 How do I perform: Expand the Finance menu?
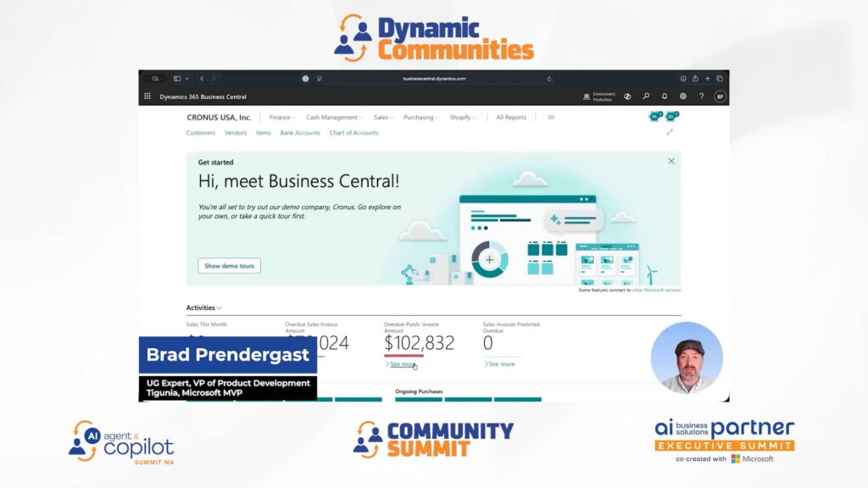282,117
